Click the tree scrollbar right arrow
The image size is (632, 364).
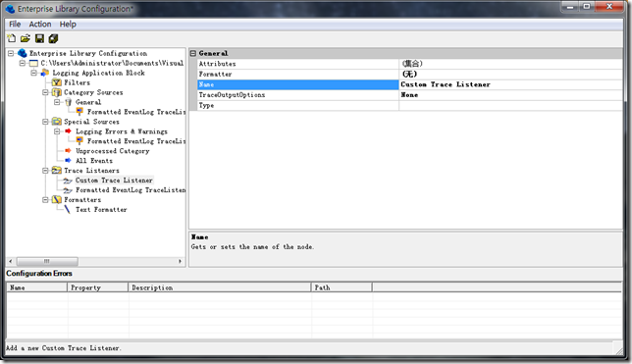tap(181, 261)
